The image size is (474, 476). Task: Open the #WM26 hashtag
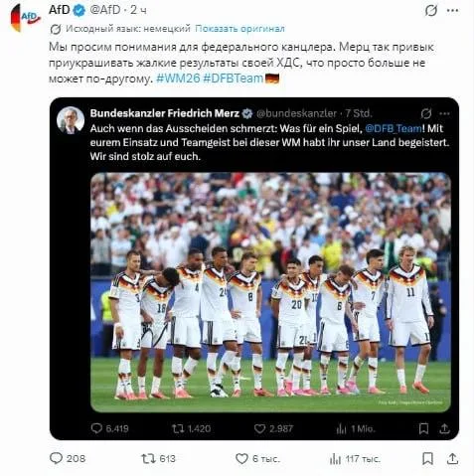[x=178, y=79]
